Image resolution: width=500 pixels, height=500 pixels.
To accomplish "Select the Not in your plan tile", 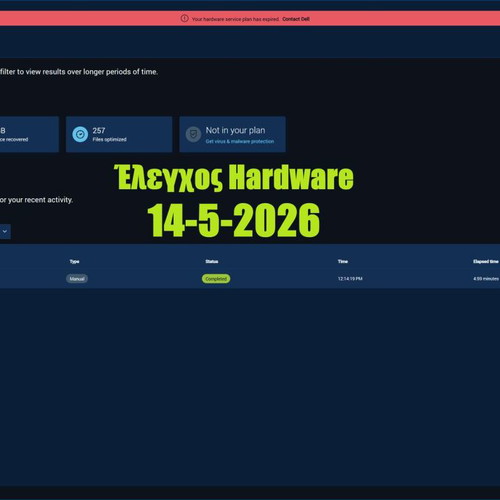I will (x=232, y=134).
